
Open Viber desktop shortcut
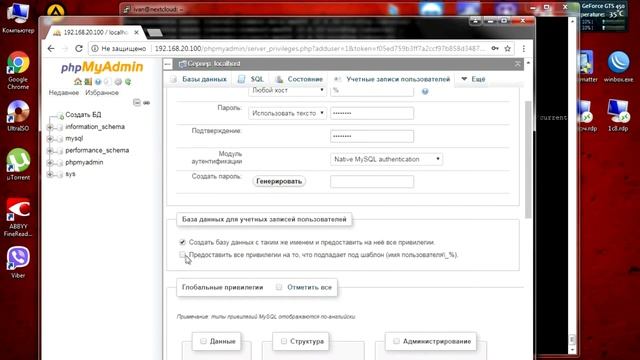click(18, 262)
